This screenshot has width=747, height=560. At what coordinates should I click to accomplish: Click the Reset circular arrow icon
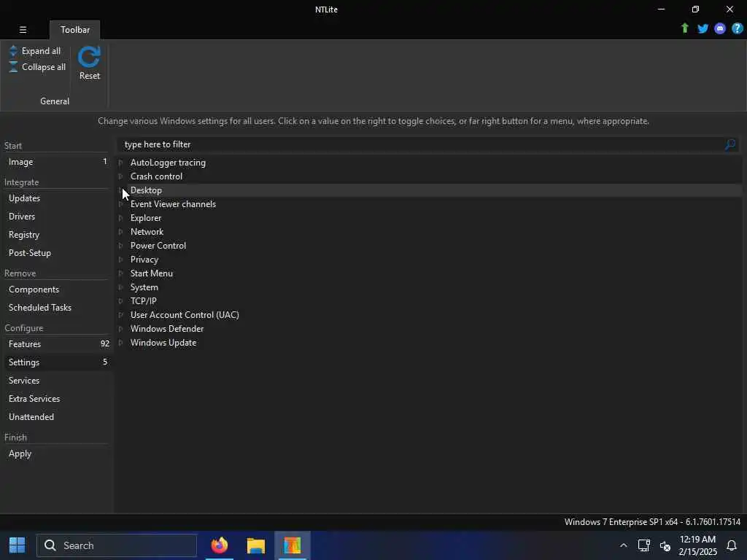(x=89, y=57)
